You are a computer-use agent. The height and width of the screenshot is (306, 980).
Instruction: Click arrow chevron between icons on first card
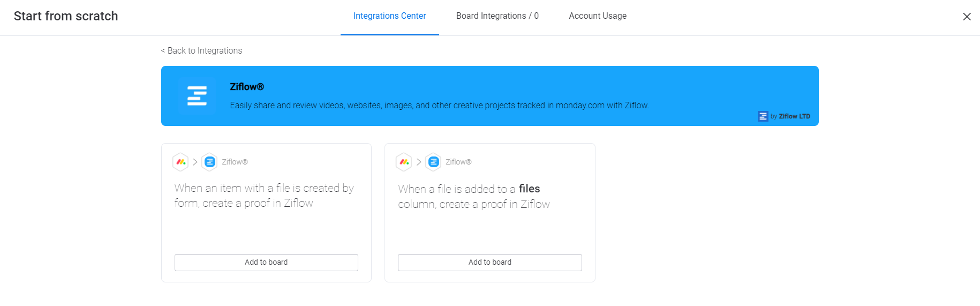click(195, 162)
